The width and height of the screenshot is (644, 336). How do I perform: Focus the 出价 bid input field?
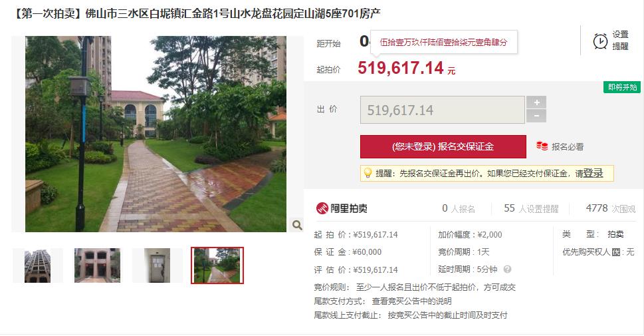(x=443, y=110)
